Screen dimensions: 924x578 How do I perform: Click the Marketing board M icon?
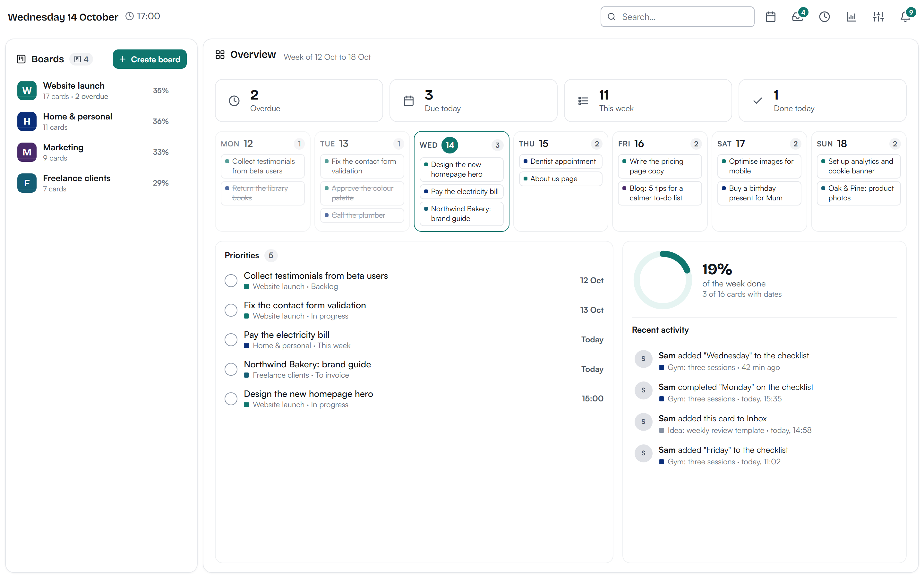coord(27,152)
